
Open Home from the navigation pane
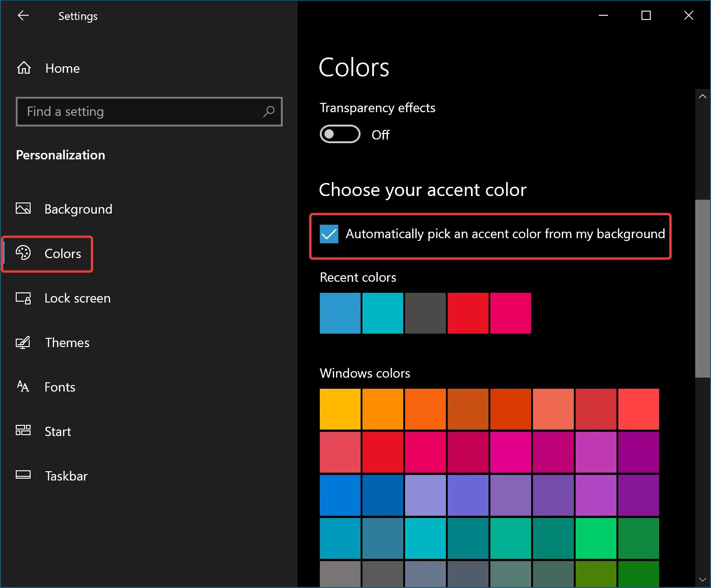pos(62,68)
